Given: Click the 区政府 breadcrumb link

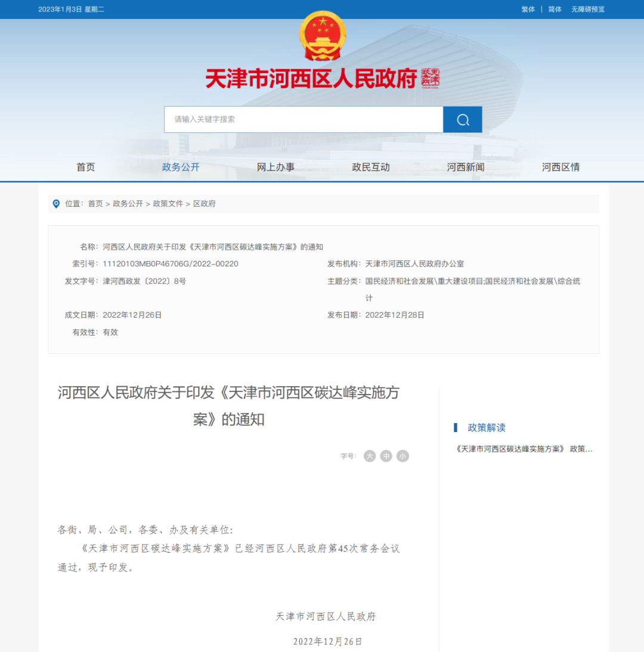Looking at the screenshot, I should pos(205,204).
